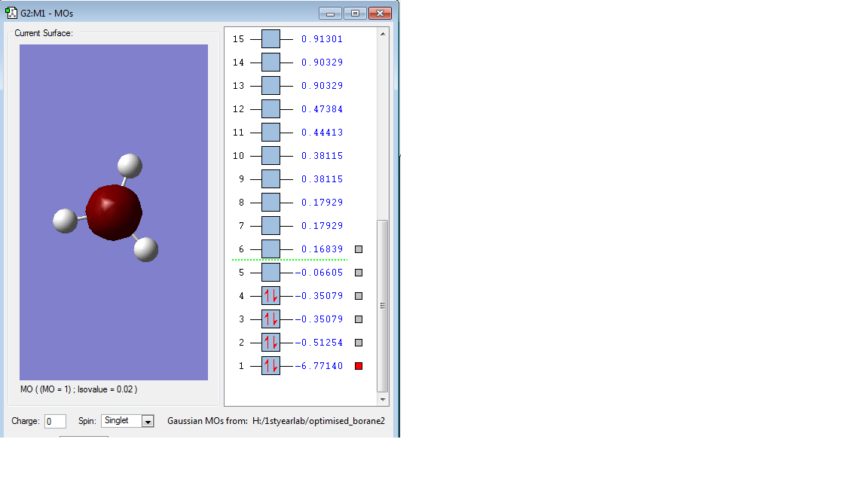This screenshot has width=868, height=488.
Task: Click the MO isovalue caption text
Action: pos(78,389)
